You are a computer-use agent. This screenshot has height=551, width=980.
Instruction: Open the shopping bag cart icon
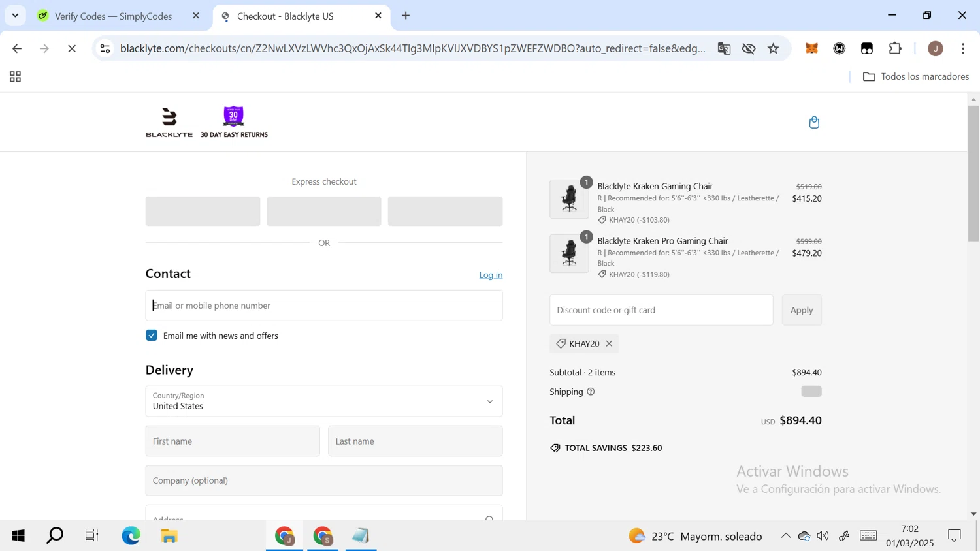click(x=814, y=122)
